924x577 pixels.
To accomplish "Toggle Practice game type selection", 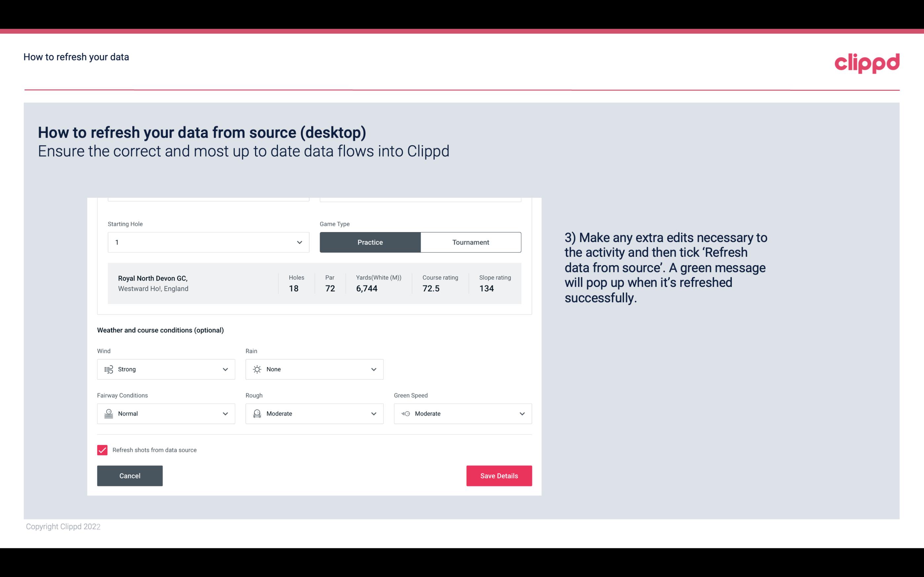I will click(x=371, y=242).
